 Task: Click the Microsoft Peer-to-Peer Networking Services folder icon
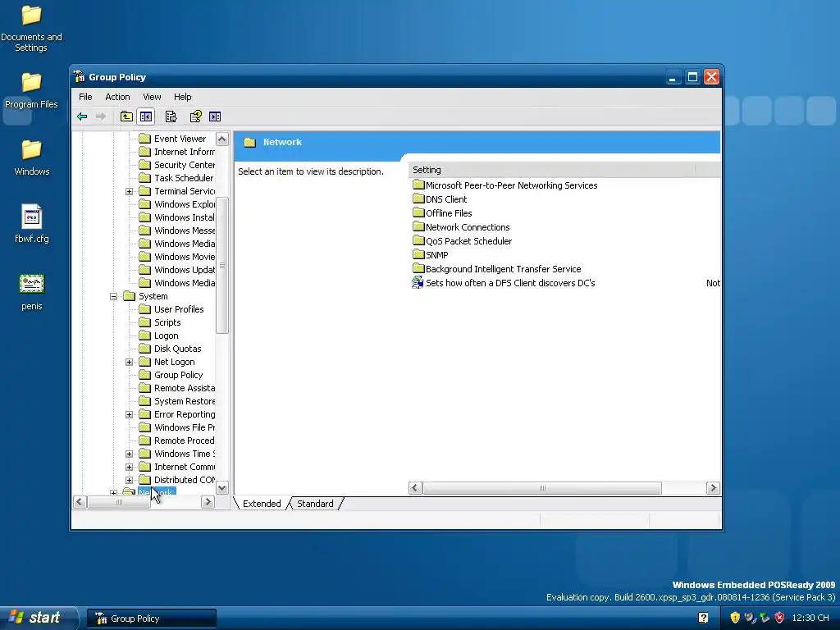coord(418,185)
